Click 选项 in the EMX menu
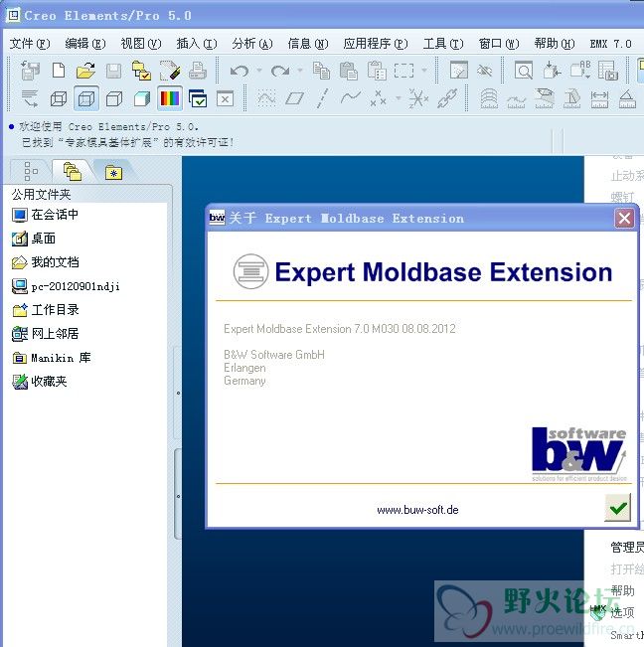The height and width of the screenshot is (647, 644). coord(622,613)
